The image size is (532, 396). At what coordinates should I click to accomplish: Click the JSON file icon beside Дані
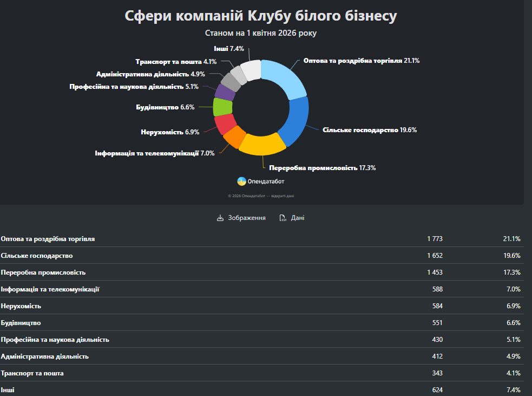tap(283, 218)
